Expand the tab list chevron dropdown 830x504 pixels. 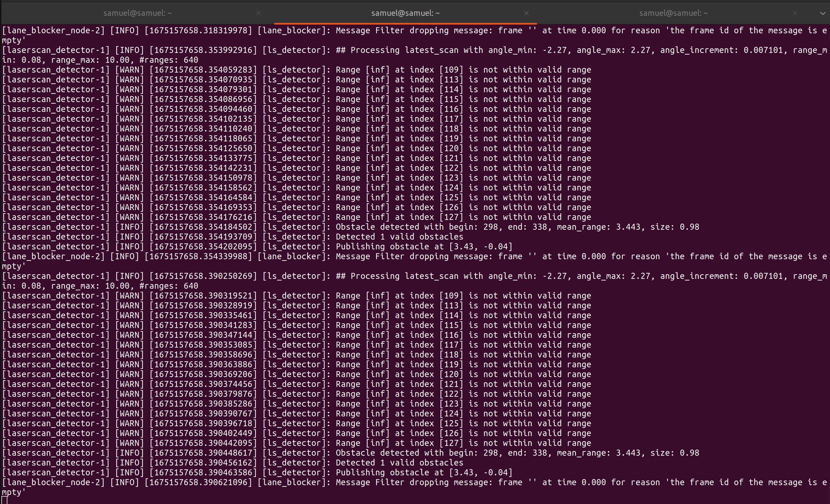823,13
